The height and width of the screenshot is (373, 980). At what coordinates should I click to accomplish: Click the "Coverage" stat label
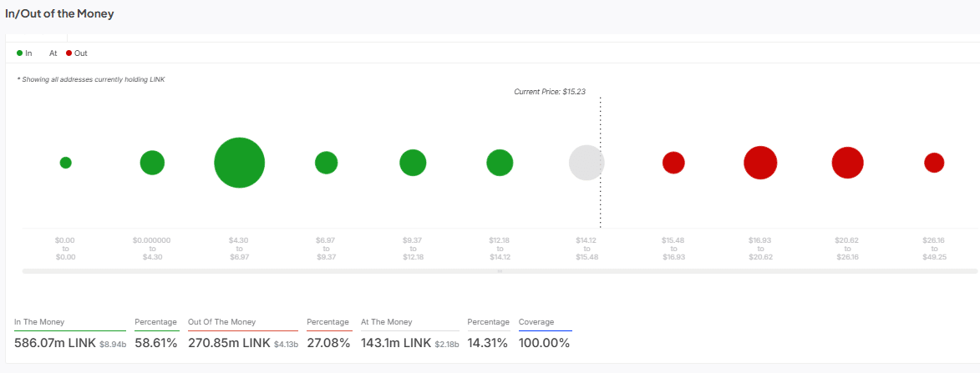pos(536,322)
